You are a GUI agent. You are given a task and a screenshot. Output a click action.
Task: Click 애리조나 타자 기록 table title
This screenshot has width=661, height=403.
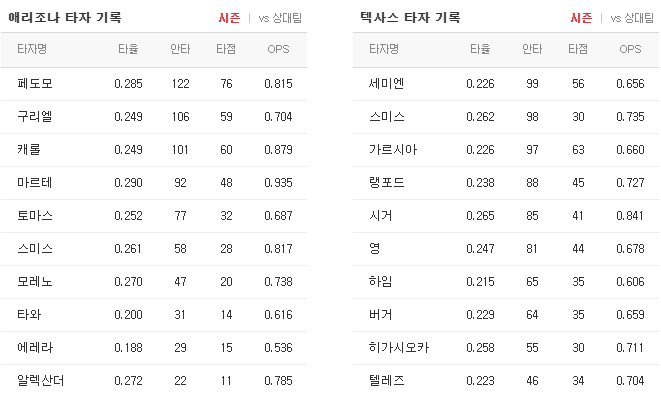(65, 18)
